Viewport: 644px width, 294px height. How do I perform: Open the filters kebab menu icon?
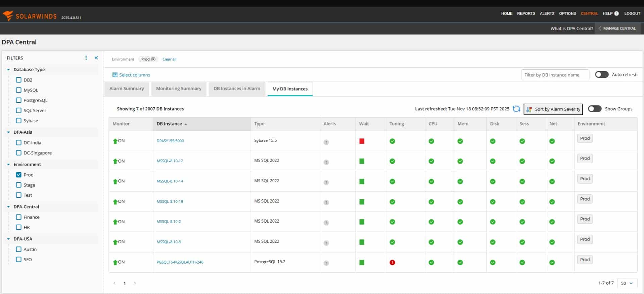coord(86,58)
